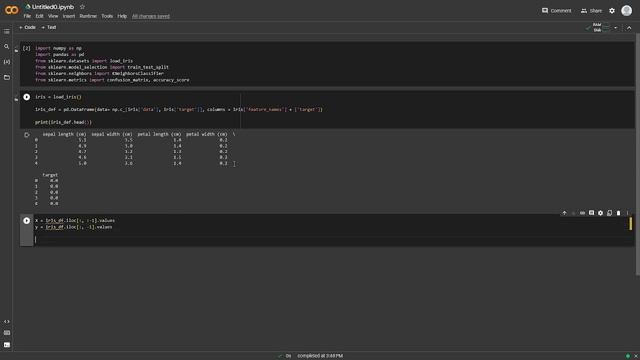Open Colab settings gear
This screenshot has width=640, height=360.
(612, 11)
